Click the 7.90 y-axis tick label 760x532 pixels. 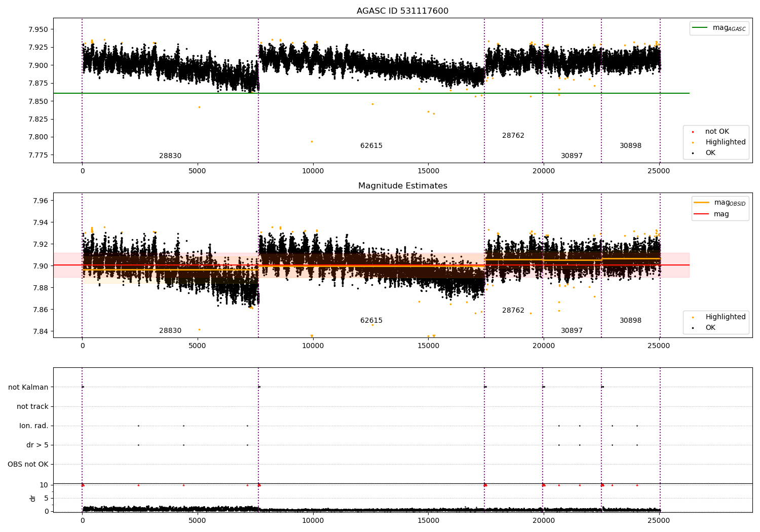click(x=40, y=266)
